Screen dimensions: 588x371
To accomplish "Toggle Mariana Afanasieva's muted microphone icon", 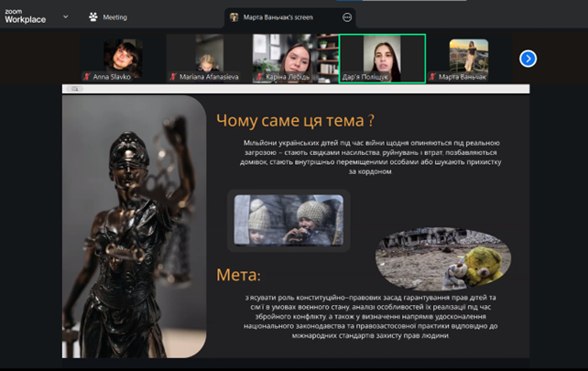I will 172,77.
